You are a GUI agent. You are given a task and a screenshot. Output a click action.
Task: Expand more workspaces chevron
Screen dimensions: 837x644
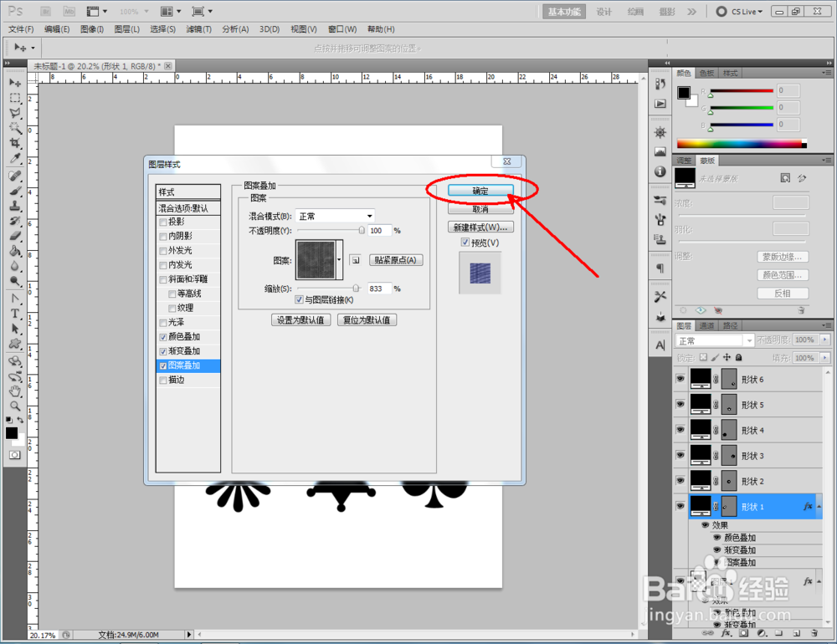pos(692,11)
